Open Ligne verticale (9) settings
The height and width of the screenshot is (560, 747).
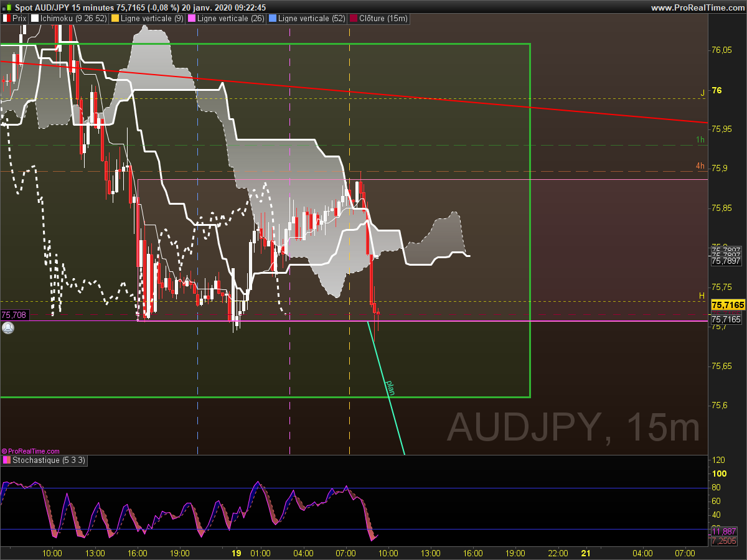[148, 19]
